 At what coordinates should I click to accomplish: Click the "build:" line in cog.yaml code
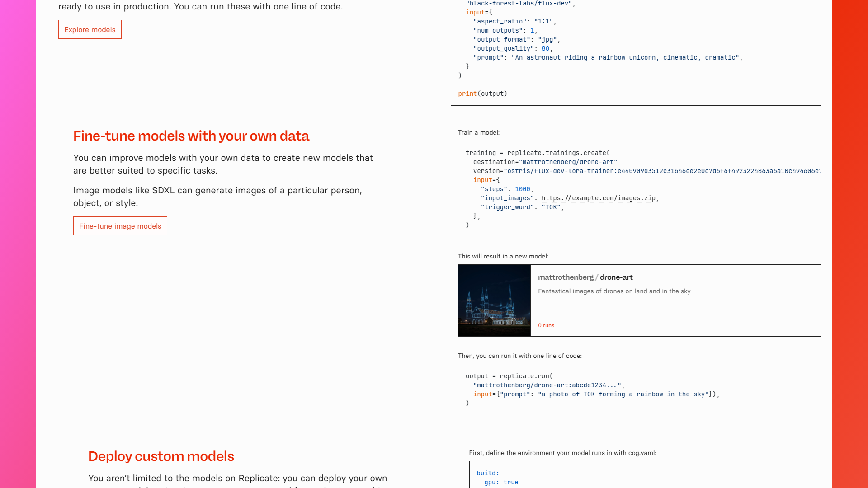488,474
